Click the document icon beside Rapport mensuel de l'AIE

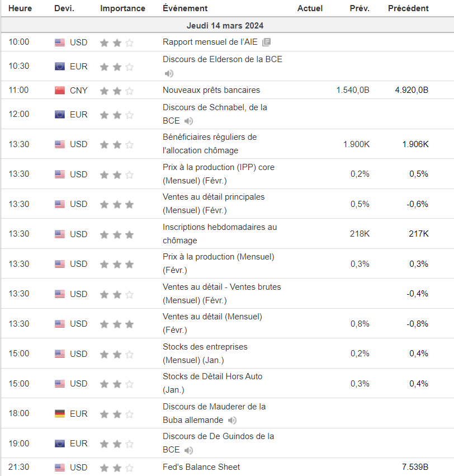267,42
